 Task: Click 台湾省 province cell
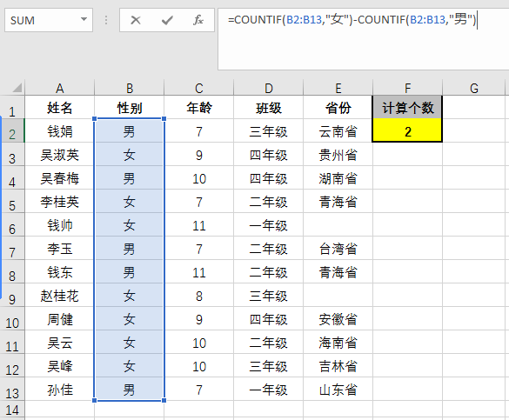(x=338, y=249)
